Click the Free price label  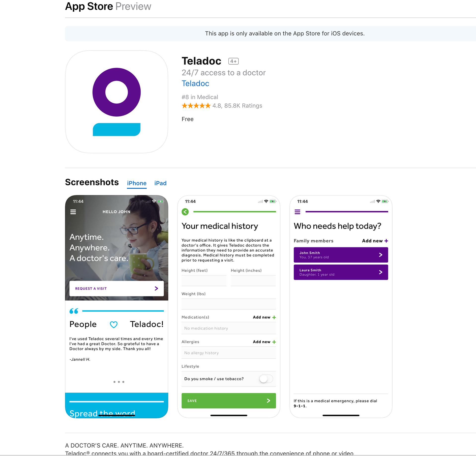coord(188,119)
